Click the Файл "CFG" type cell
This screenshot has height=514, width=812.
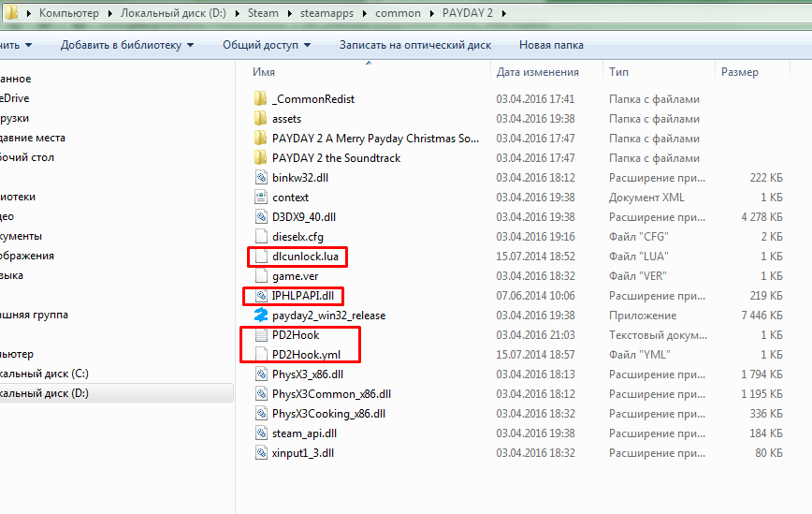click(639, 236)
